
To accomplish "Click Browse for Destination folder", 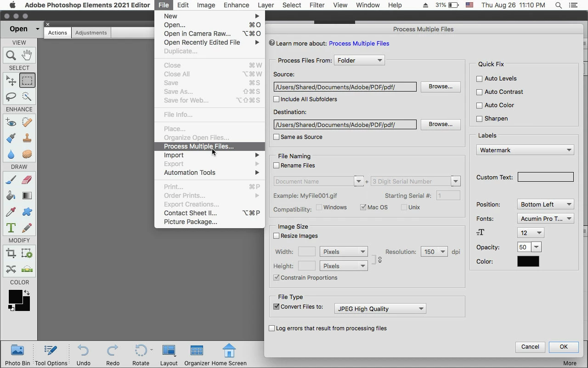I will point(441,124).
